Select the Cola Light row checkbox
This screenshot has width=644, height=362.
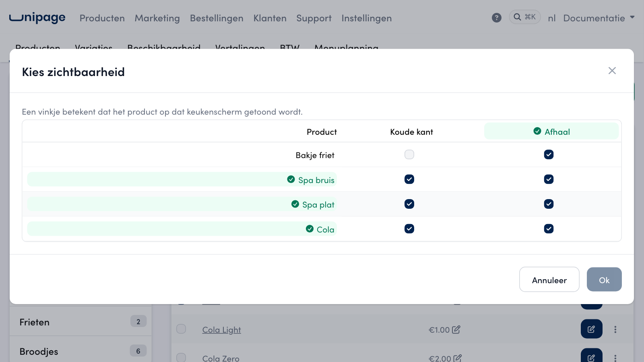click(x=181, y=329)
